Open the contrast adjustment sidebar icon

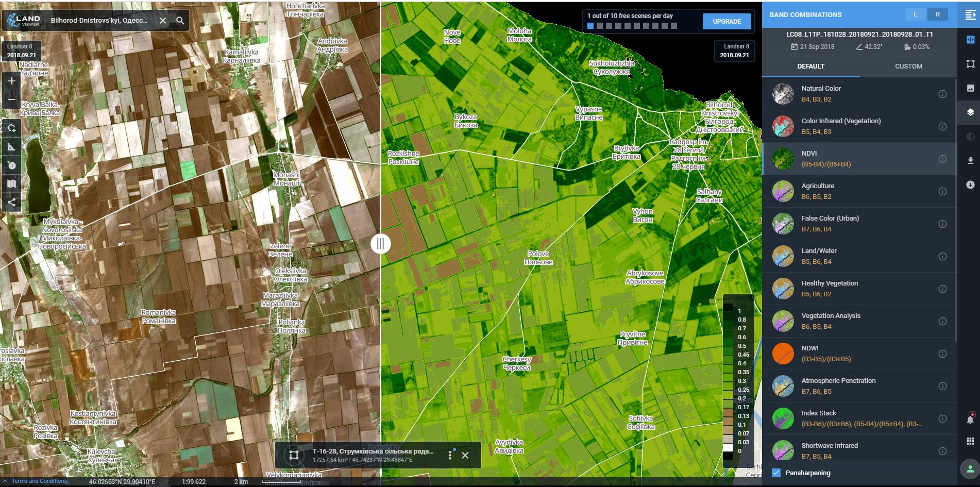tap(971, 135)
